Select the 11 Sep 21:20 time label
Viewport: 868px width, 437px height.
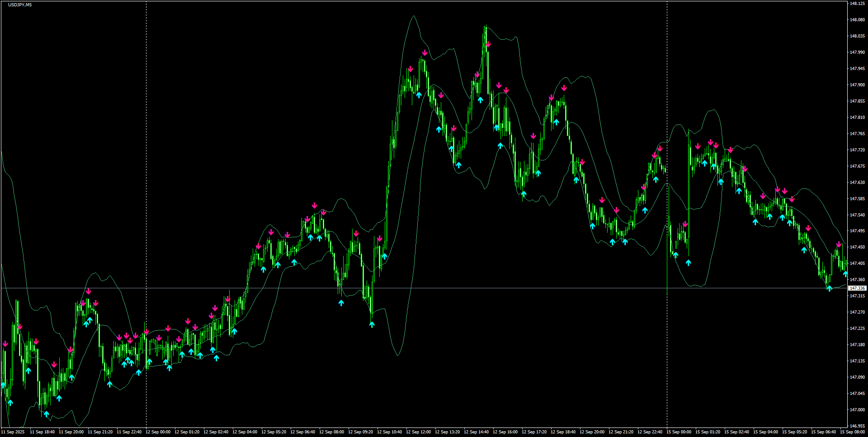[100, 432]
